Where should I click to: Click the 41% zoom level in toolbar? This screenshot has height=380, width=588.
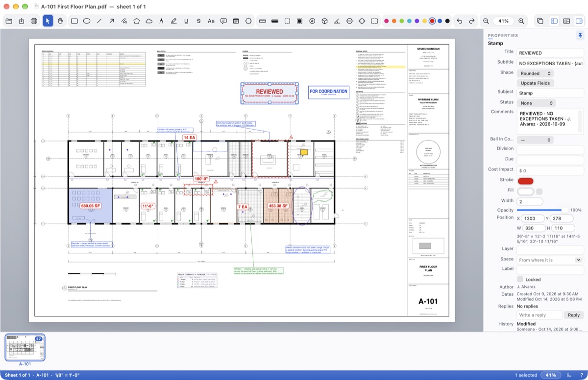click(x=504, y=21)
